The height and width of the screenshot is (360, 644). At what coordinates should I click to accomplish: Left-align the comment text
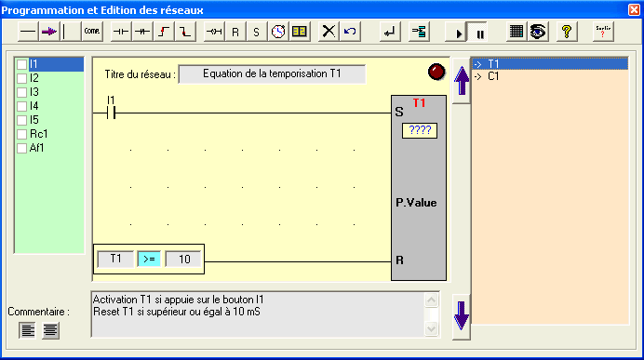(x=28, y=330)
